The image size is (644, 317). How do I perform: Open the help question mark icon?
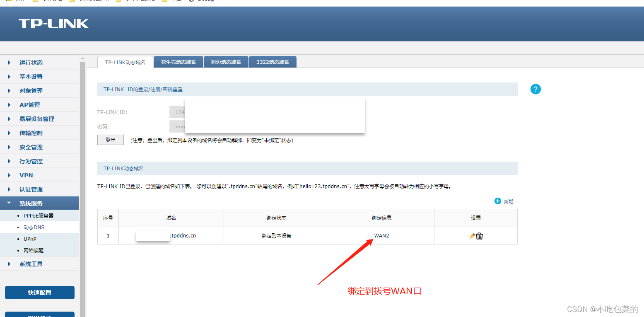pyautogui.click(x=535, y=89)
